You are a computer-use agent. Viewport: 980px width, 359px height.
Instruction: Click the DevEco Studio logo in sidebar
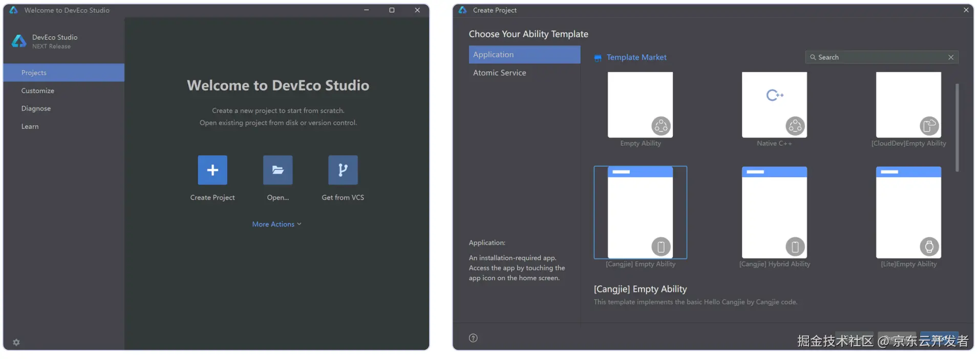click(19, 41)
